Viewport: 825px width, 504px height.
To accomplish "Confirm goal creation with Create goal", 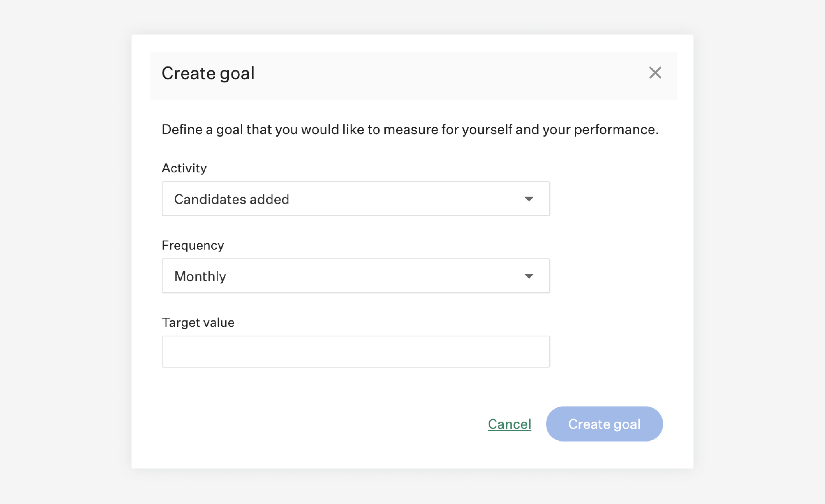I will (x=604, y=424).
